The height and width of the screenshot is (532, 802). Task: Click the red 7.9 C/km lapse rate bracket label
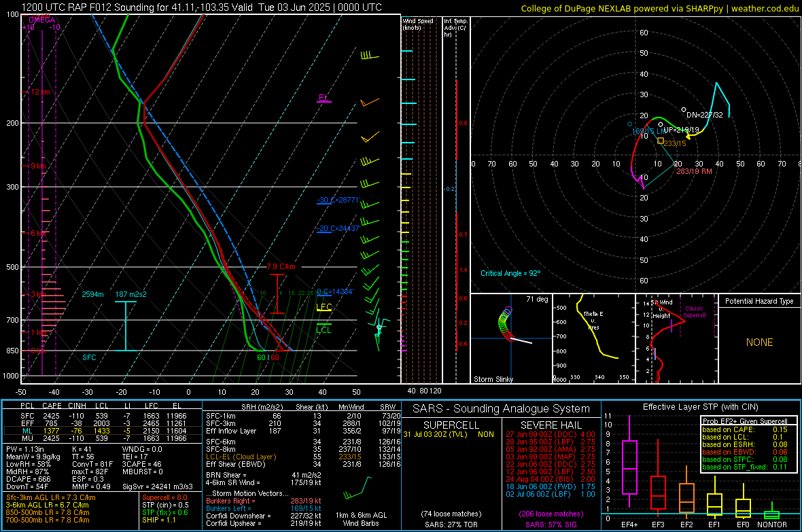coord(281,266)
